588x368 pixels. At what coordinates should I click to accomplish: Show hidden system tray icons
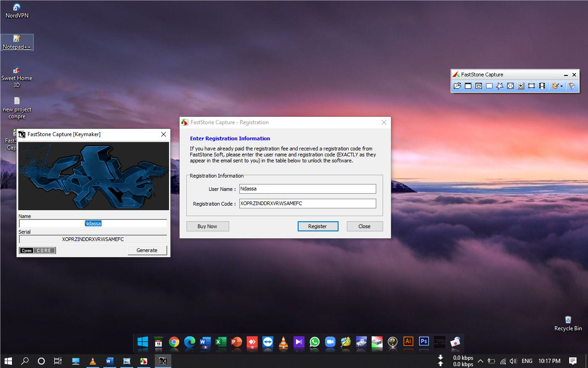(481, 361)
